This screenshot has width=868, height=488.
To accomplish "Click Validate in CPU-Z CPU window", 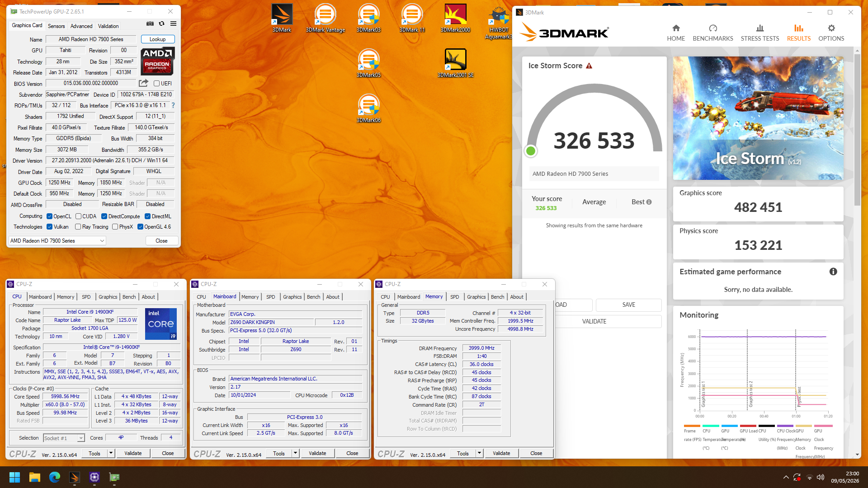I will [x=133, y=453].
